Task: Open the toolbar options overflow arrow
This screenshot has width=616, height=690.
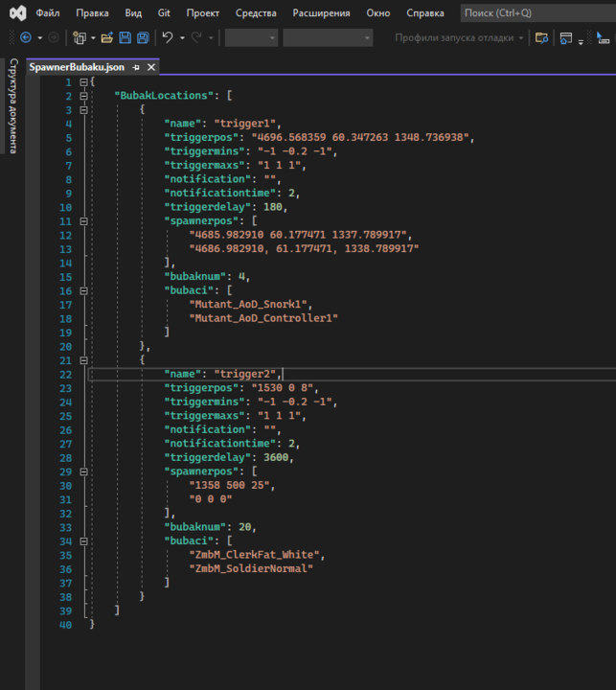Action: click(x=581, y=42)
